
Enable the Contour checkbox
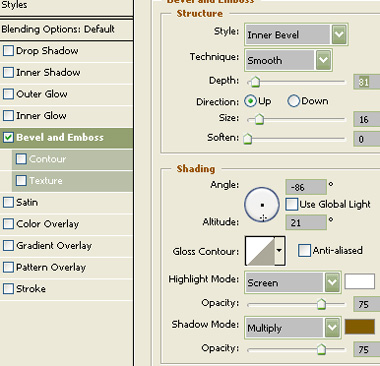point(21,159)
